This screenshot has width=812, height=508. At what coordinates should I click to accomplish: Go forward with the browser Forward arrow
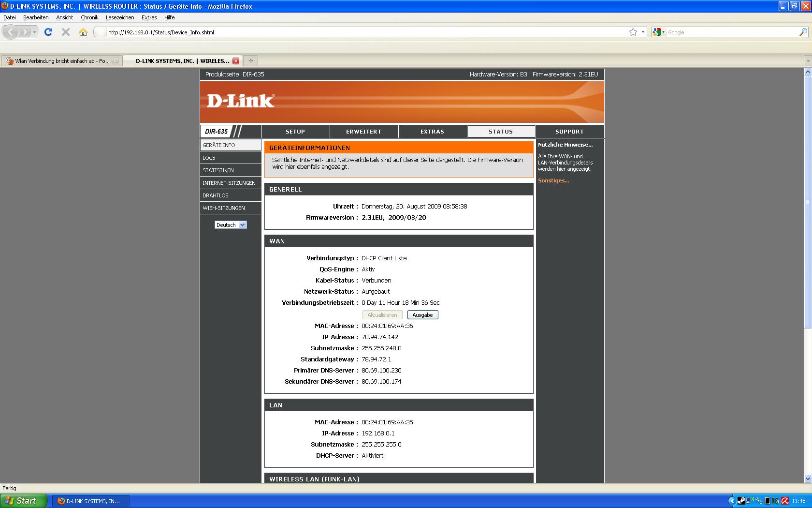pyautogui.click(x=25, y=32)
